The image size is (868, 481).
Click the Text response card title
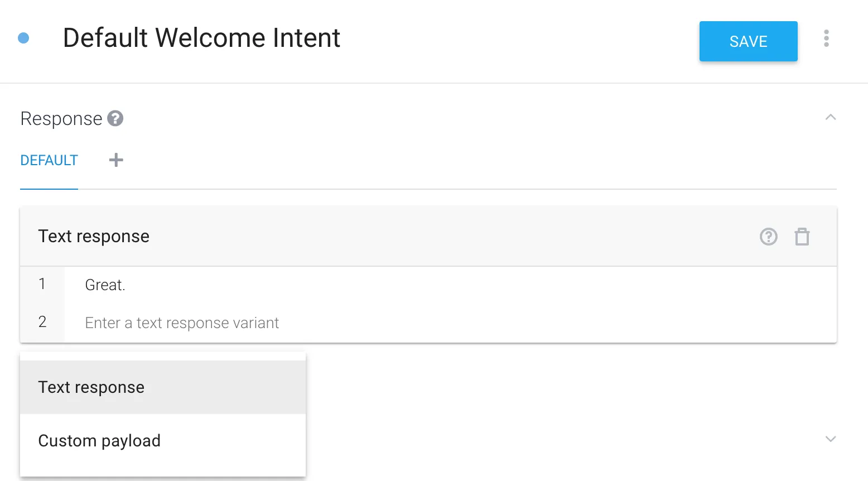(x=94, y=237)
